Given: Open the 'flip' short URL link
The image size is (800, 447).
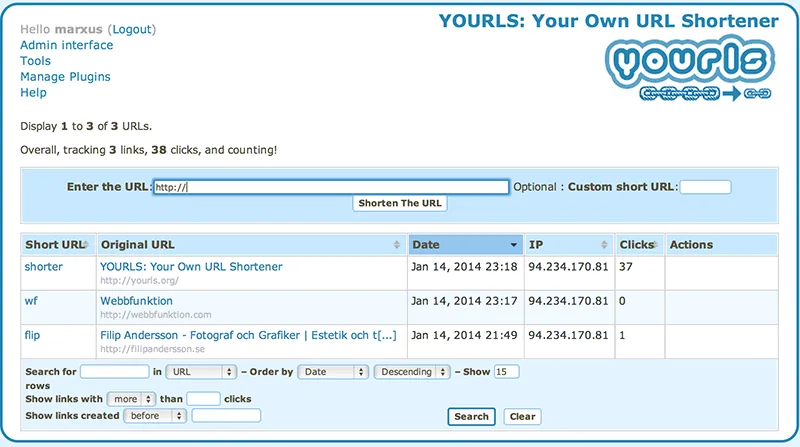Looking at the screenshot, I should pyautogui.click(x=32, y=335).
